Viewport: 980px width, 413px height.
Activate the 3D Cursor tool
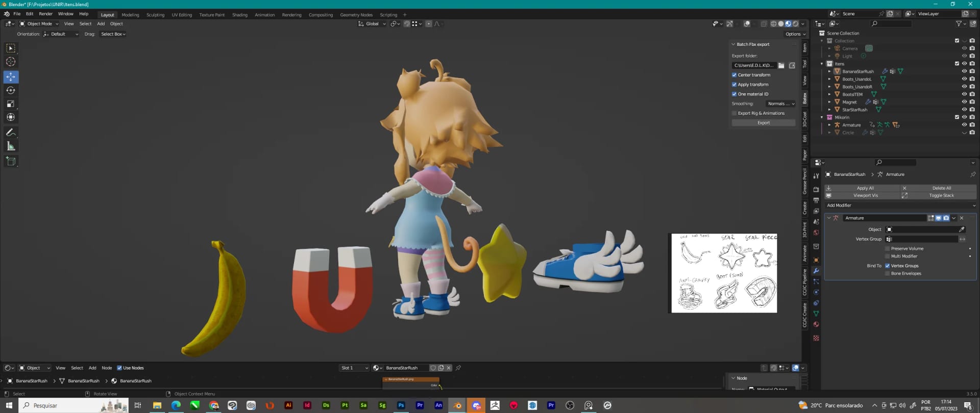pyautogui.click(x=11, y=62)
